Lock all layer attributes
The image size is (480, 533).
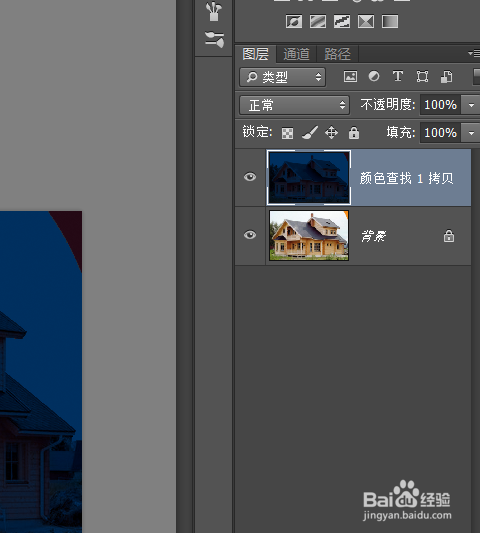tap(354, 133)
